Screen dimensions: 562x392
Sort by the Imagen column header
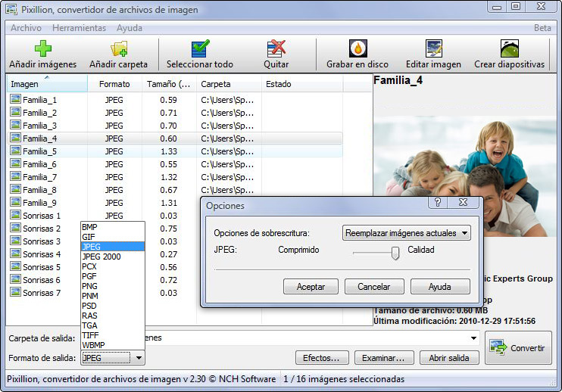click(47, 84)
